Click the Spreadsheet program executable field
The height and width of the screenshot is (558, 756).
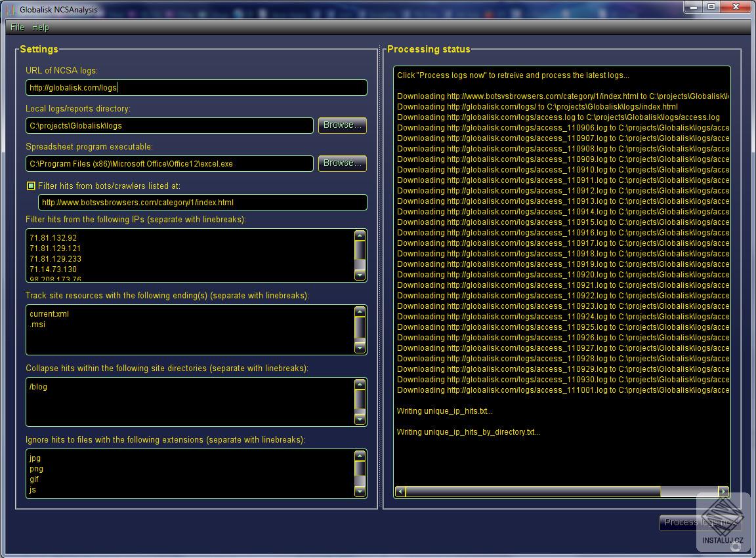(x=169, y=163)
